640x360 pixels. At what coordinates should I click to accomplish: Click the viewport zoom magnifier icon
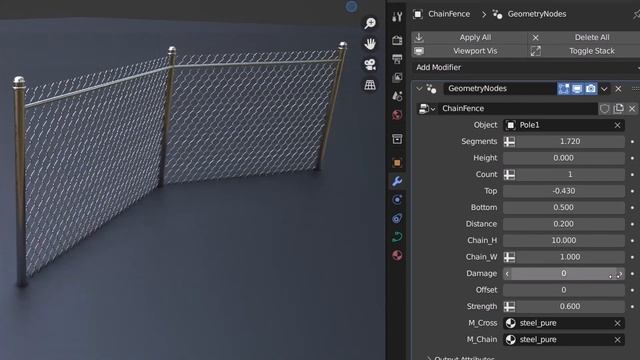370,23
